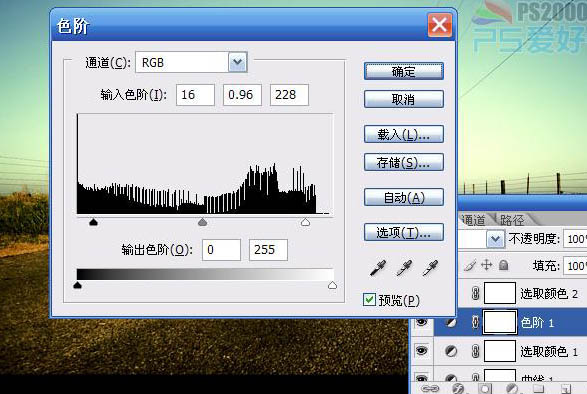Switch to the 路径 tab

[x=512, y=220]
